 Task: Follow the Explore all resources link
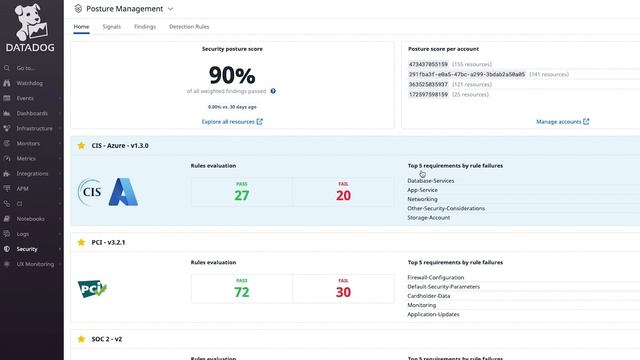pos(228,122)
